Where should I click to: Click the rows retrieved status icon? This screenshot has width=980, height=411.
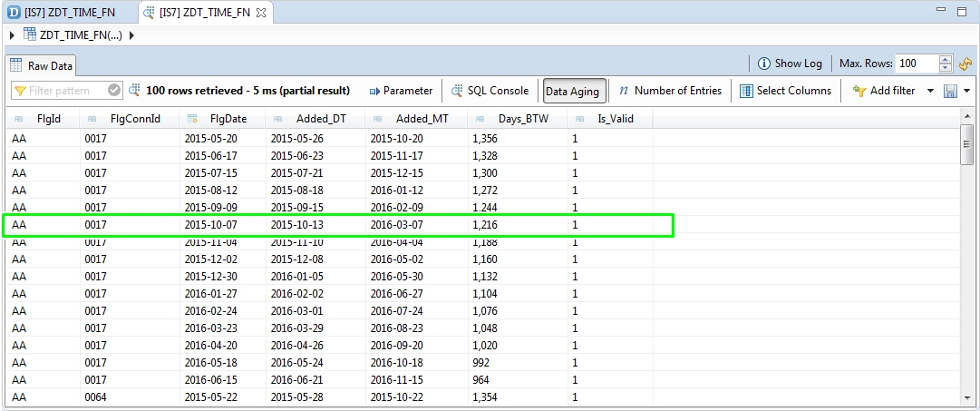(x=134, y=91)
